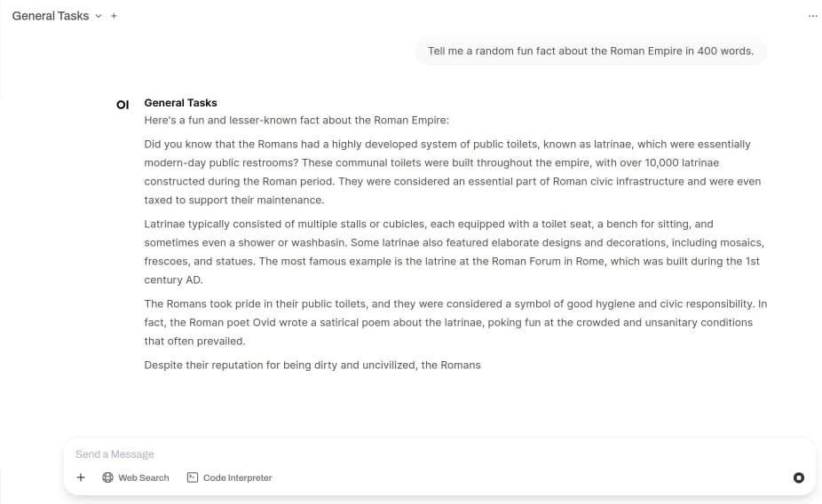
Task: Click the line starting "Despite their reputation"
Action: tap(312, 365)
